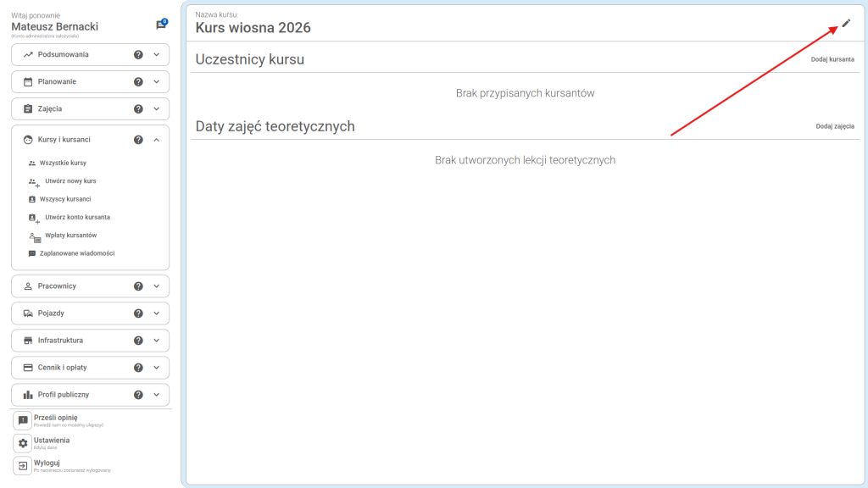868x488 pixels.
Task: Go to Wpłaty kursantów
Action: (x=70, y=236)
